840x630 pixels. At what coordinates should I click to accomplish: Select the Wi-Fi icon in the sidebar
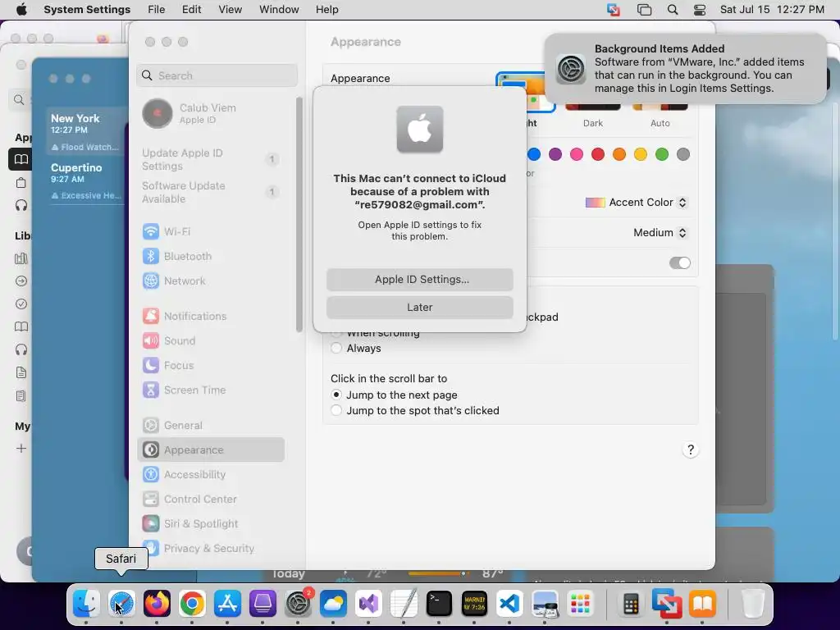151,231
